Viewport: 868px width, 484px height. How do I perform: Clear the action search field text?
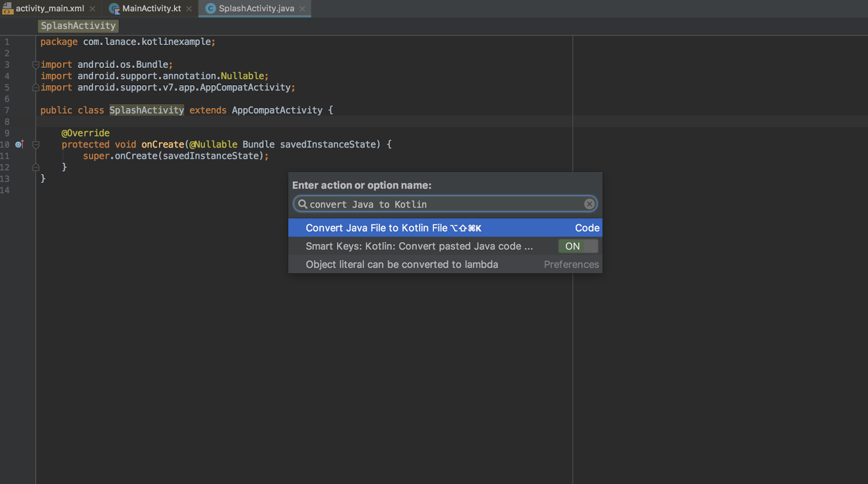pos(589,204)
